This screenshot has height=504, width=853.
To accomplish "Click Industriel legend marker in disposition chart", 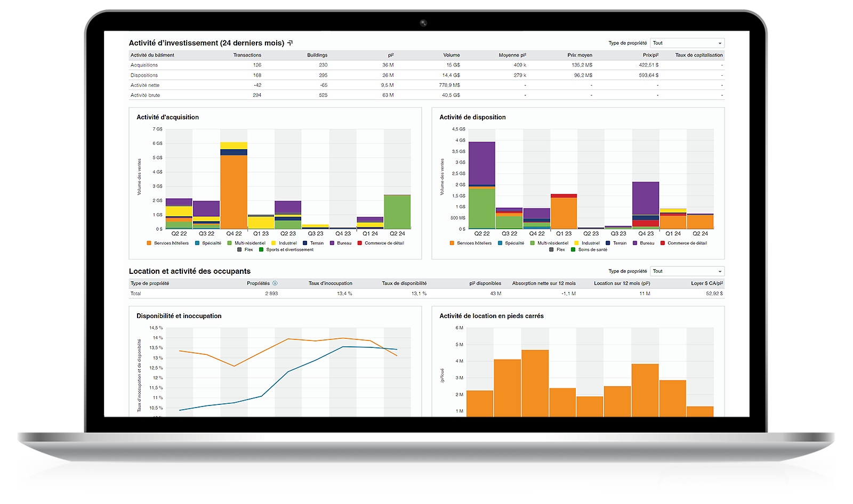I will [x=576, y=243].
